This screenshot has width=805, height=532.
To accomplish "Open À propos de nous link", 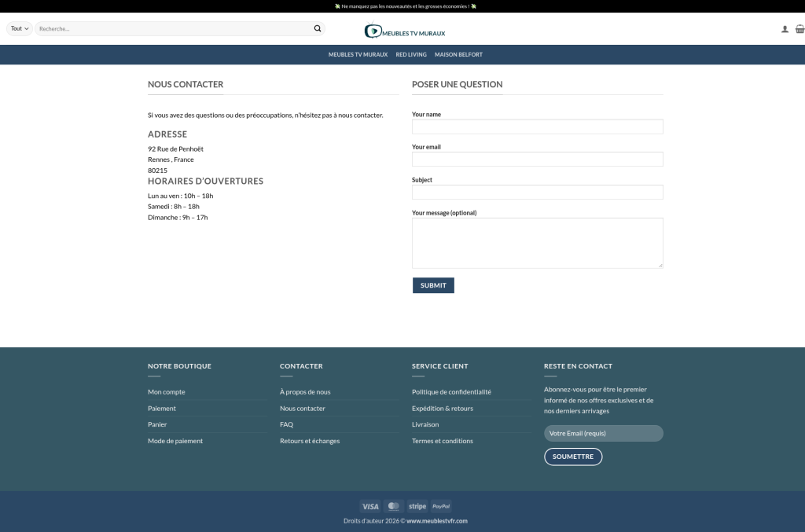I will click(x=305, y=392).
